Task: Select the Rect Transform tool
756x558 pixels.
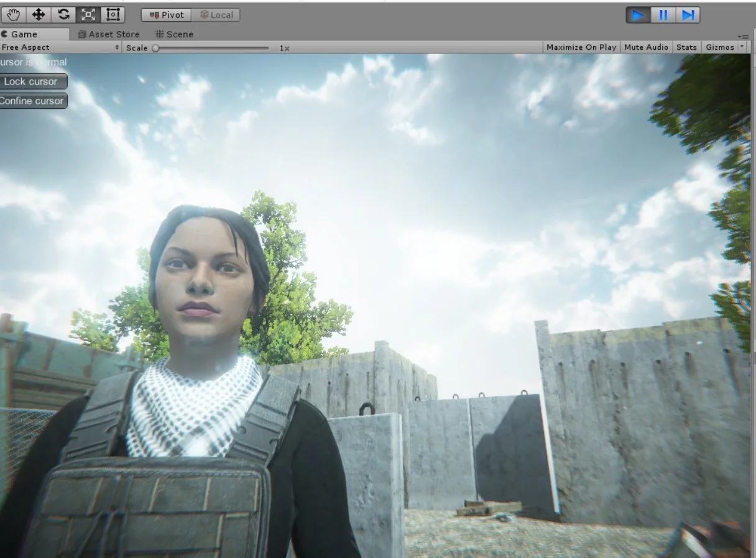Action: pos(113,15)
